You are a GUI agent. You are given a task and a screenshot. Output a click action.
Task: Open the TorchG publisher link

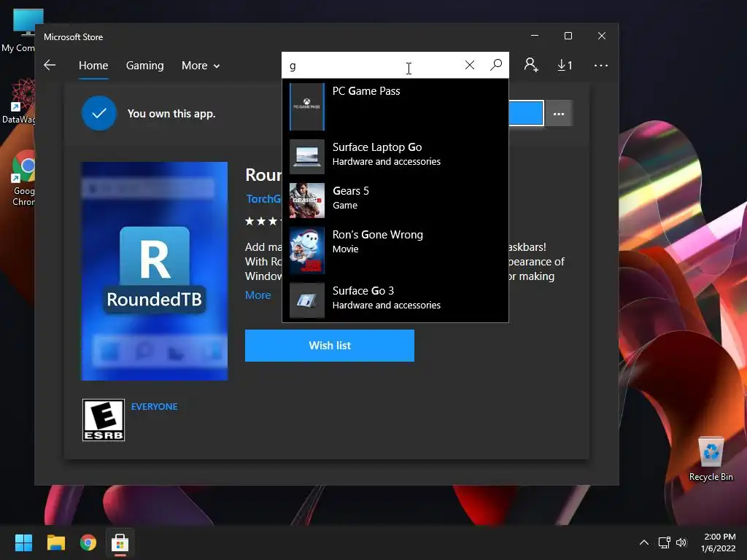click(x=263, y=198)
